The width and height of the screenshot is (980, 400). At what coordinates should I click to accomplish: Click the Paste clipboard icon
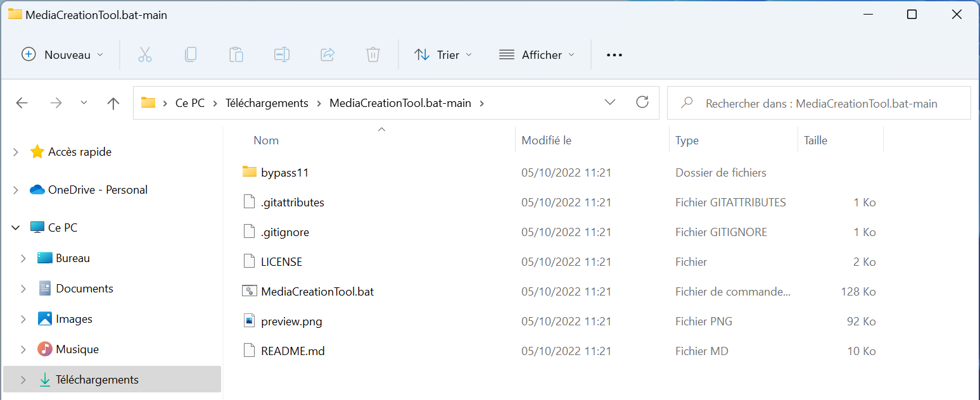(236, 55)
